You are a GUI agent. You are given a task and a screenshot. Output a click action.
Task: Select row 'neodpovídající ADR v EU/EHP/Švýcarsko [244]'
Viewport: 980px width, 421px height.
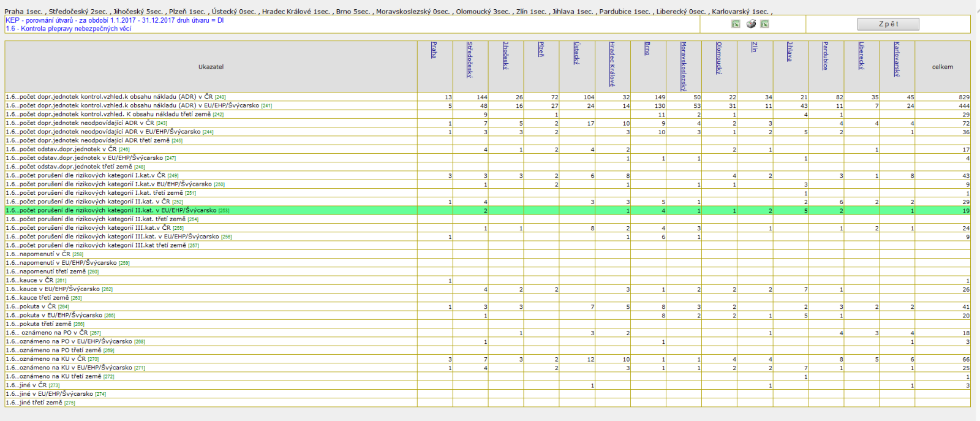click(488, 132)
